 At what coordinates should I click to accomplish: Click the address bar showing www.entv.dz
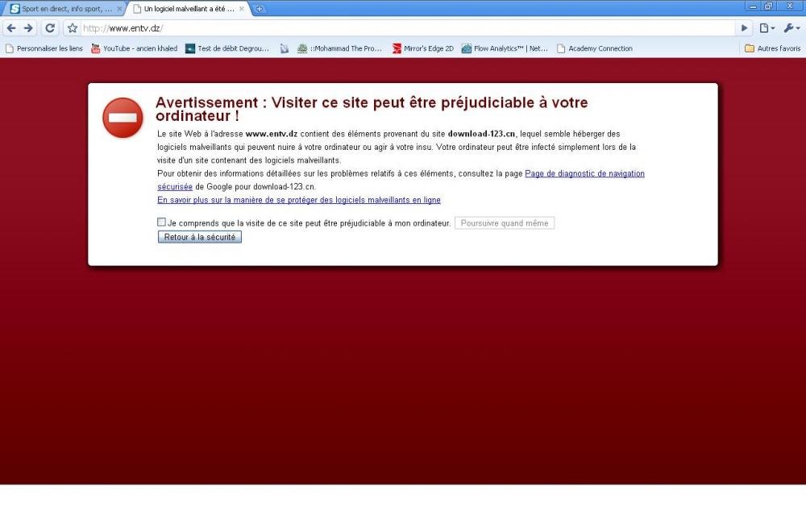tap(403, 28)
